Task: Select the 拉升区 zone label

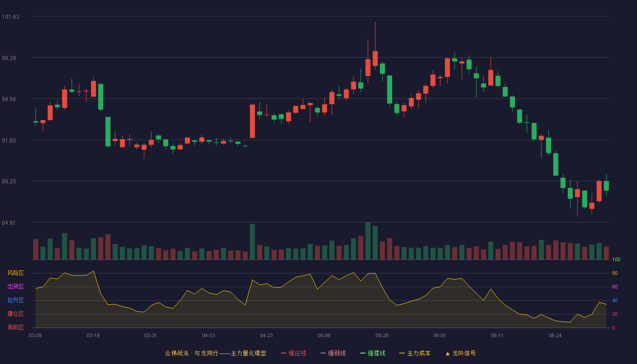Action: [15, 300]
